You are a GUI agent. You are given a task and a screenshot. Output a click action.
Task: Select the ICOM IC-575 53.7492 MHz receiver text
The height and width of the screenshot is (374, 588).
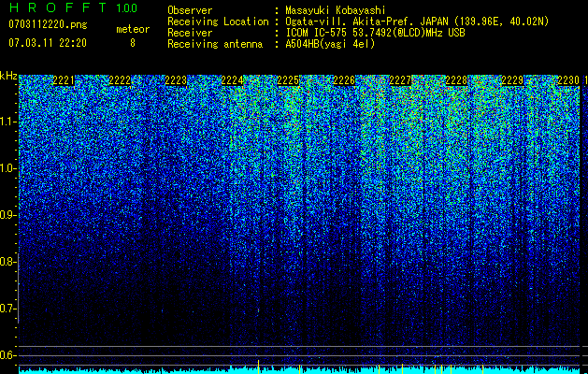click(375, 33)
